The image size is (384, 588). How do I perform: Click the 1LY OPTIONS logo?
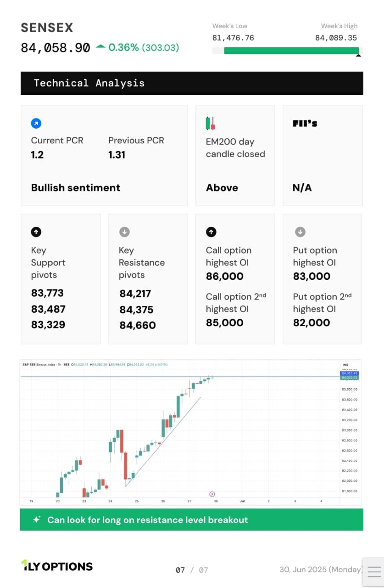[57, 566]
